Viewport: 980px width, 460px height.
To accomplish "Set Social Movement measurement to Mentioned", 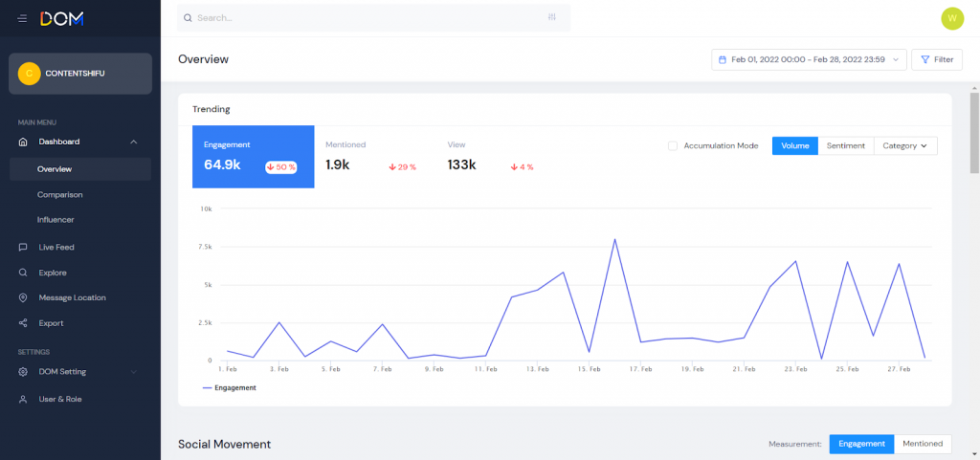I will click(x=923, y=444).
